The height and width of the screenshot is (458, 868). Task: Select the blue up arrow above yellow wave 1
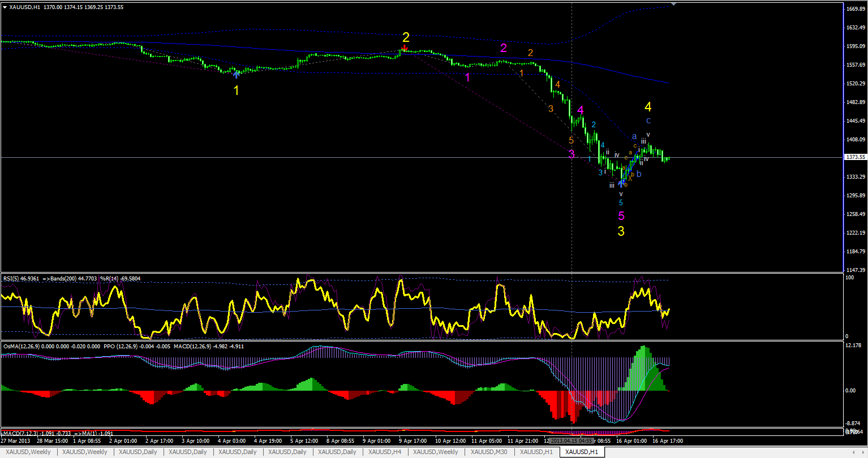[x=237, y=74]
